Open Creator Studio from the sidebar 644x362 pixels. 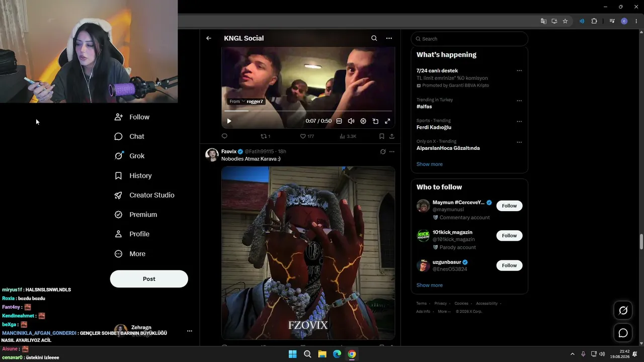(x=145, y=195)
